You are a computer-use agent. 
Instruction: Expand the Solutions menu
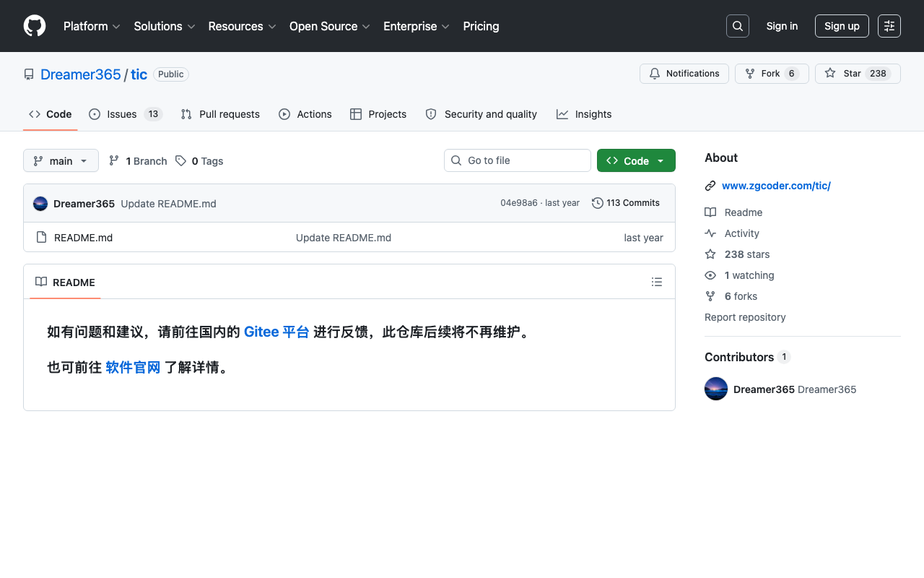[165, 26]
